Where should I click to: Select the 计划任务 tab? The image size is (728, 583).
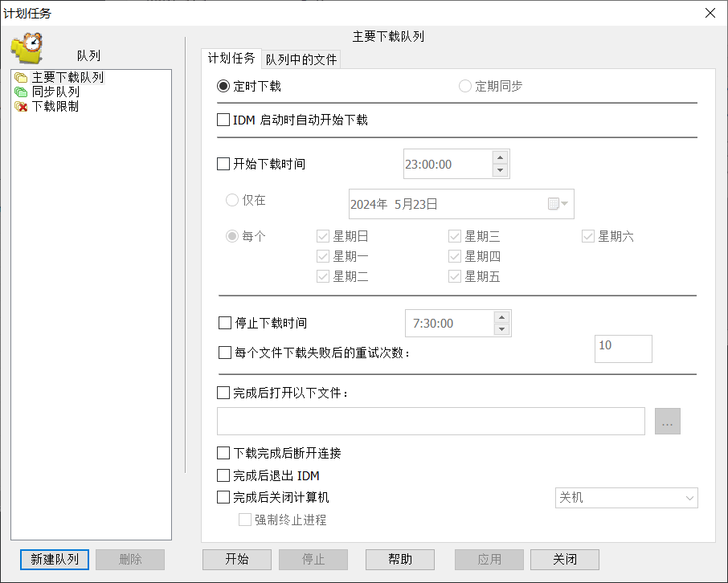tap(231, 59)
